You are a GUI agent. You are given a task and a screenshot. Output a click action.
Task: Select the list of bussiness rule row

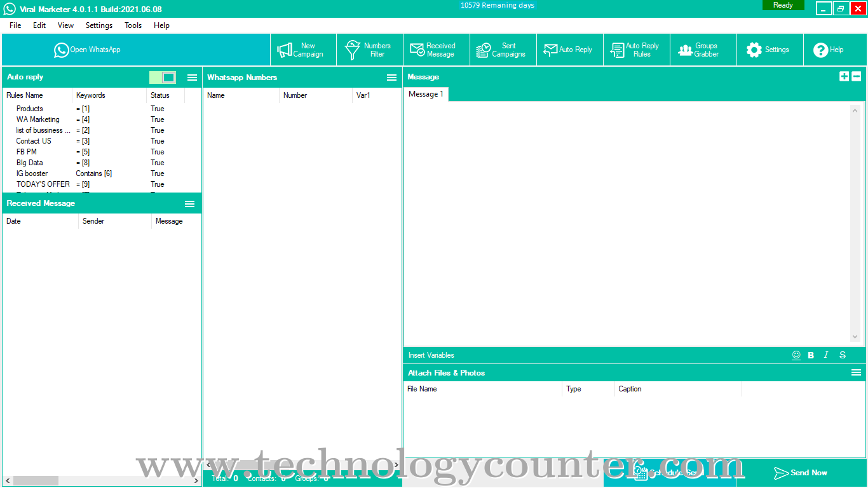coord(102,130)
